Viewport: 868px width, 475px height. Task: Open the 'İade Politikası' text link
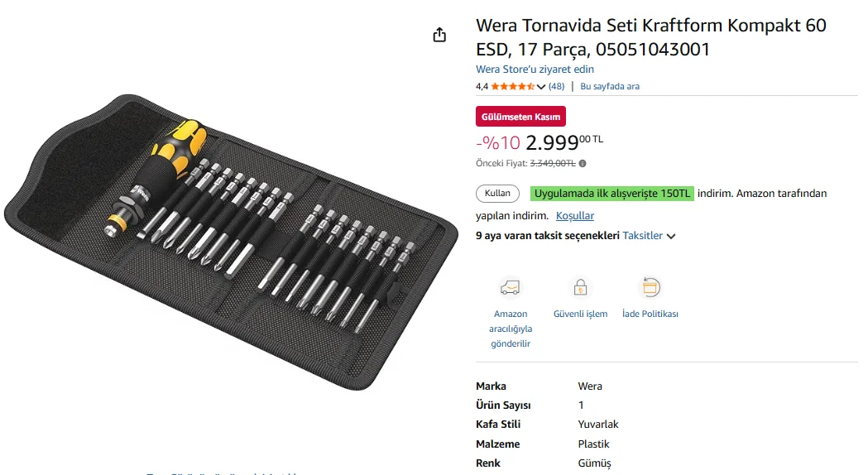coord(650,314)
